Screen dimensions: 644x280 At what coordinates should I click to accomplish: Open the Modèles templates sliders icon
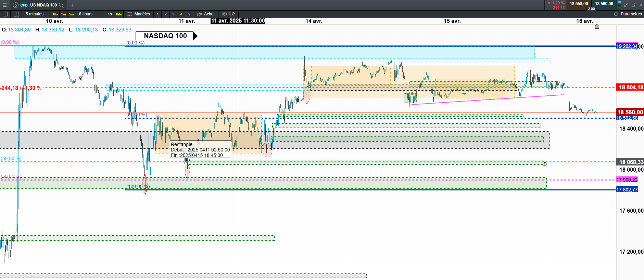[x=130, y=14]
